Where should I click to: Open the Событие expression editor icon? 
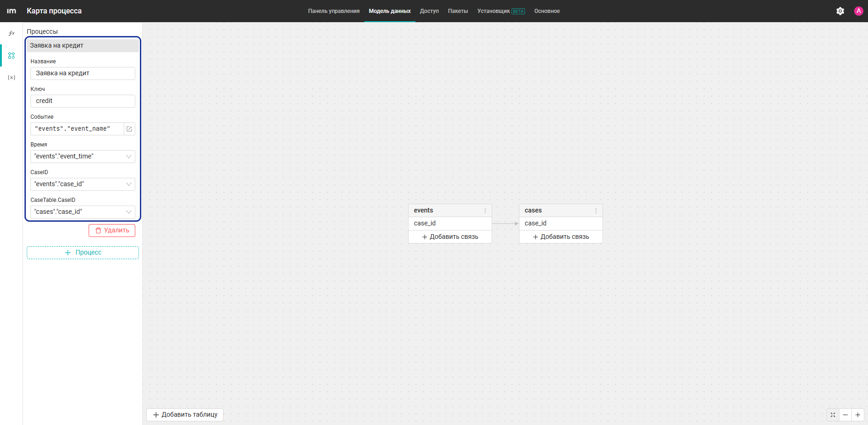129,129
